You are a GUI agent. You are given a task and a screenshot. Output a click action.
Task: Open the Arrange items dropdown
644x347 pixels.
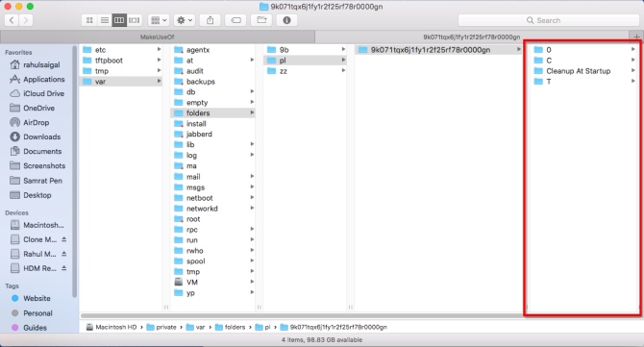tap(159, 20)
